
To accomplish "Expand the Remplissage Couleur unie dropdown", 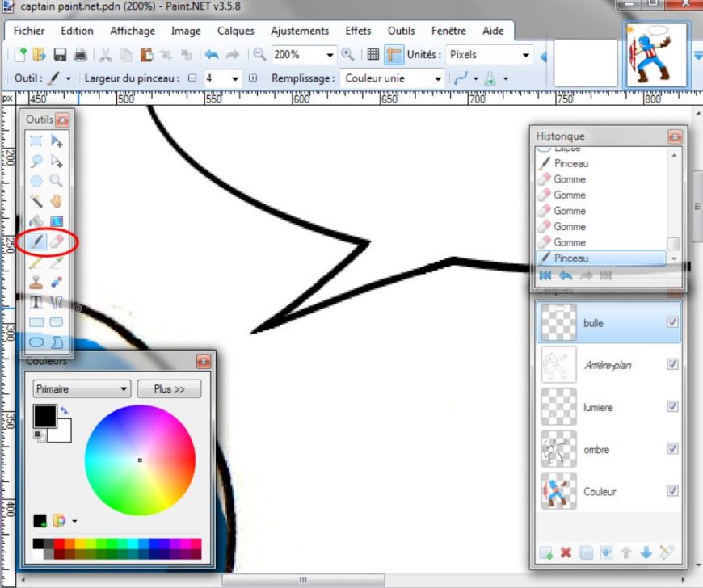I will (438, 78).
